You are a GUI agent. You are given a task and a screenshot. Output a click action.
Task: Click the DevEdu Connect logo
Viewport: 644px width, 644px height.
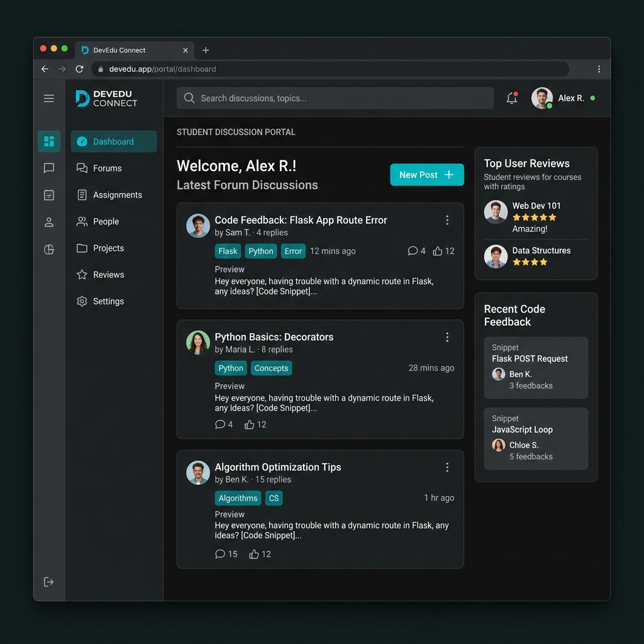pyautogui.click(x=106, y=99)
